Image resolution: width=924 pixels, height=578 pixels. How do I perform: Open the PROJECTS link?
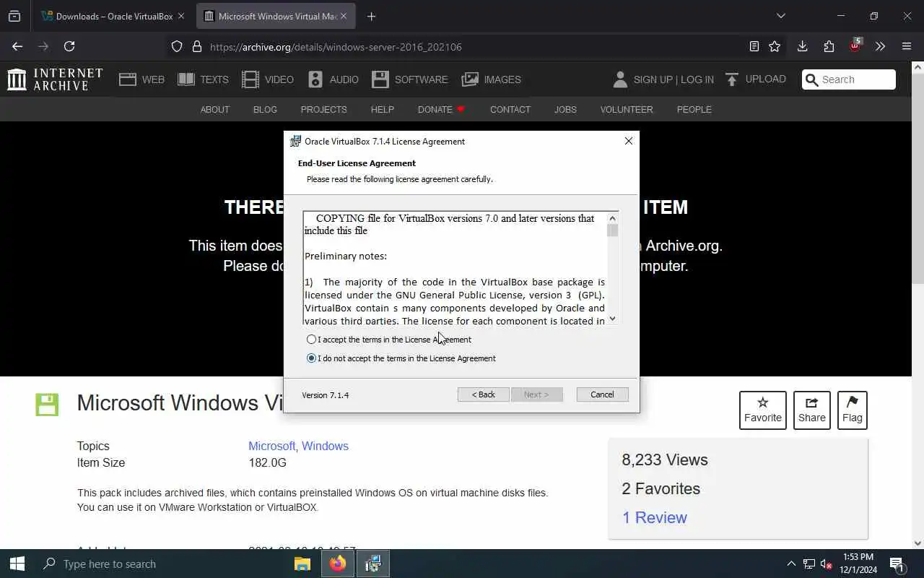pyautogui.click(x=323, y=110)
